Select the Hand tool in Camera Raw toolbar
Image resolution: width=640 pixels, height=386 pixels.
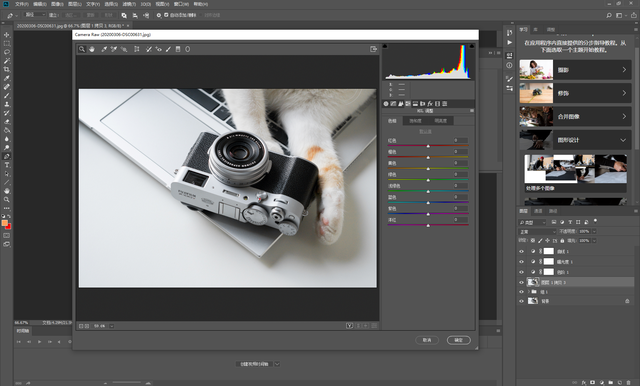(92, 49)
